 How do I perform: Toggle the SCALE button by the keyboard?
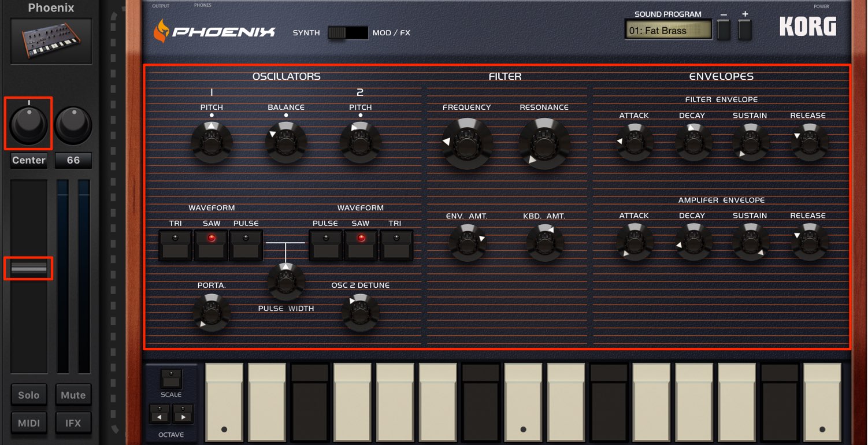point(171,379)
